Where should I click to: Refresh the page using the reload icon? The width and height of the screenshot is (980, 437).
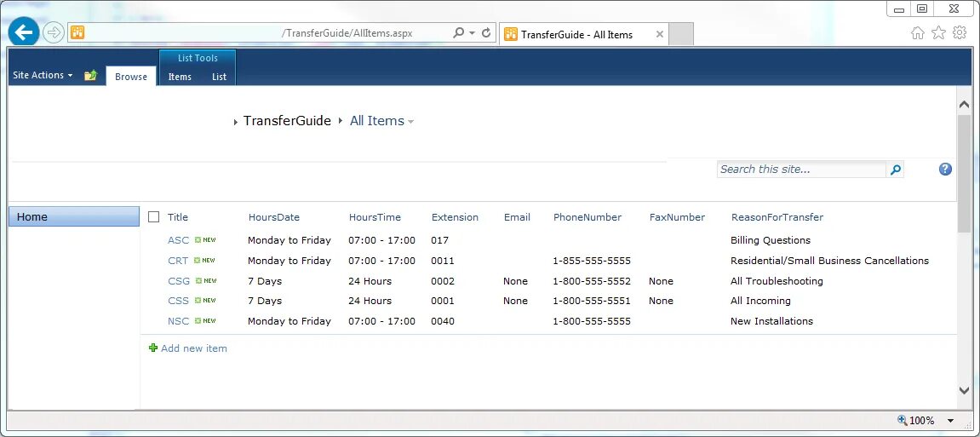pos(486,32)
